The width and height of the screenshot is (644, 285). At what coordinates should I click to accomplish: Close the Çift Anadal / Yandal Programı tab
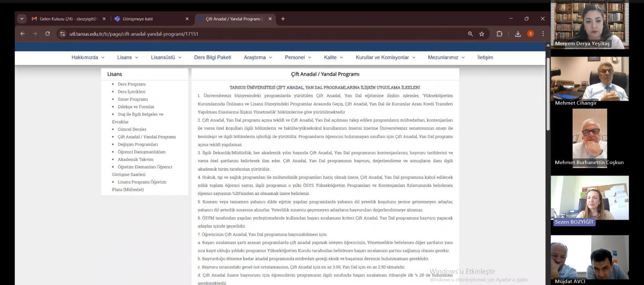[x=270, y=19]
